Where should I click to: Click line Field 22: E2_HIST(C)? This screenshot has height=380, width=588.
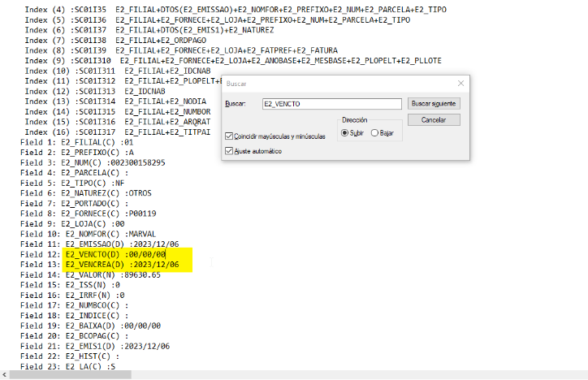click(70, 356)
